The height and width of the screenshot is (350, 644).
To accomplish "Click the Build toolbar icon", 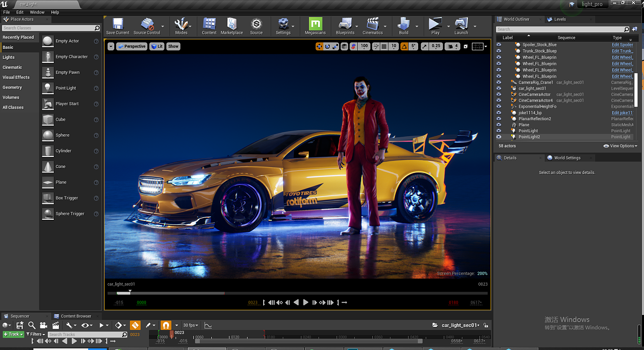I will point(404,26).
